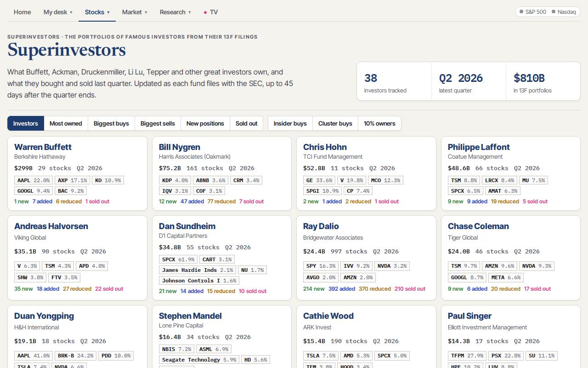Image resolution: width=588 pixels, height=368 pixels.
Task: Switch to the Most owned tab
Action: (66, 123)
